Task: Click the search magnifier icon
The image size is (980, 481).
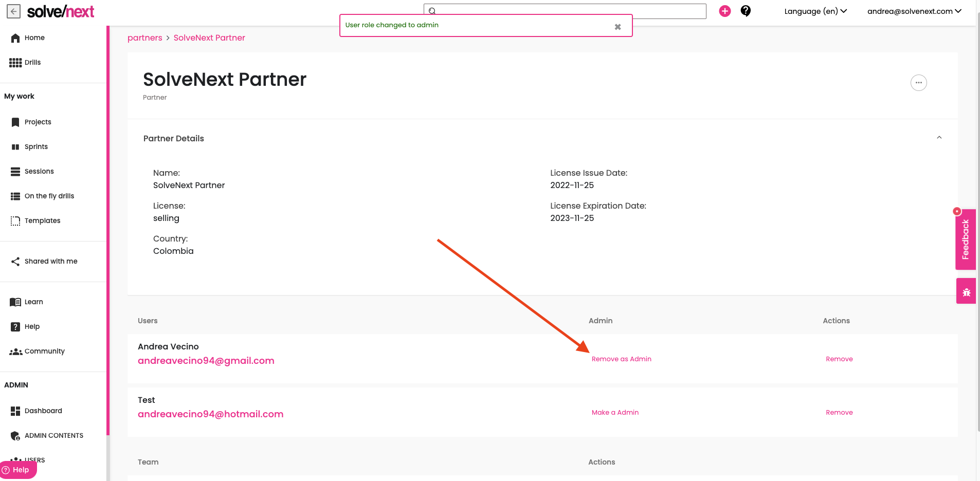Action: click(x=432, y=11)
